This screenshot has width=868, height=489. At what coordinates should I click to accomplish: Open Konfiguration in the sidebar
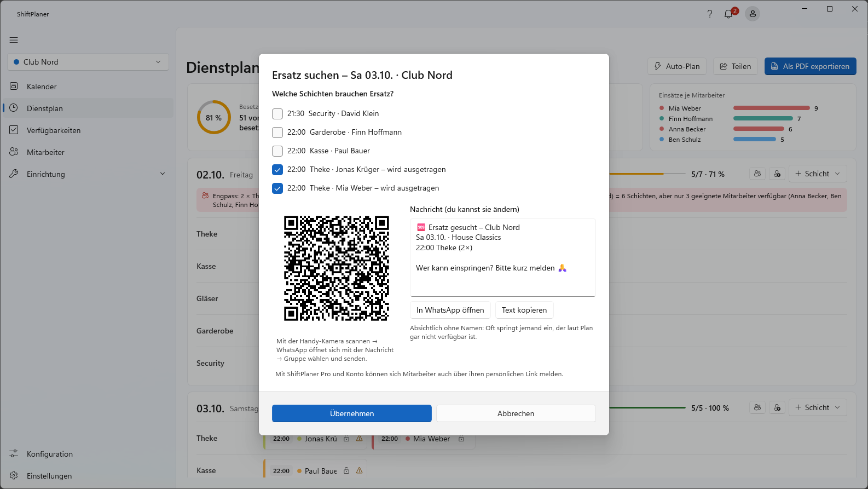click(x=88, y=454)
